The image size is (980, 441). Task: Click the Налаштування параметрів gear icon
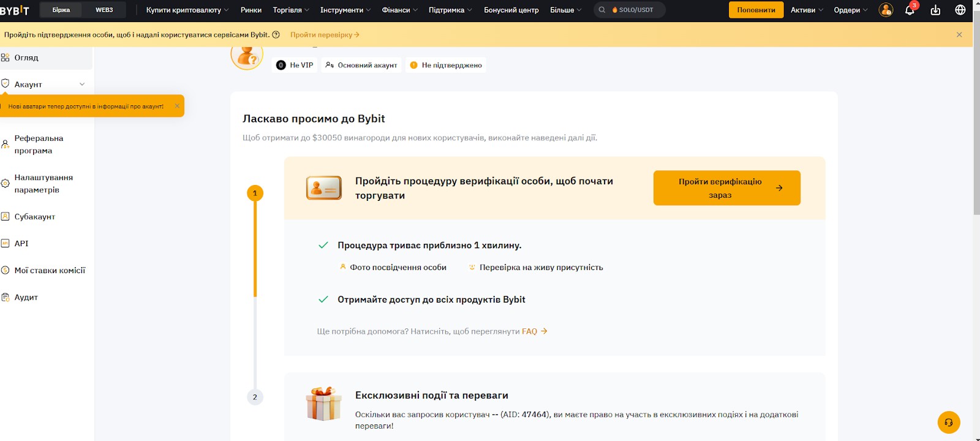tap(5, 184)
